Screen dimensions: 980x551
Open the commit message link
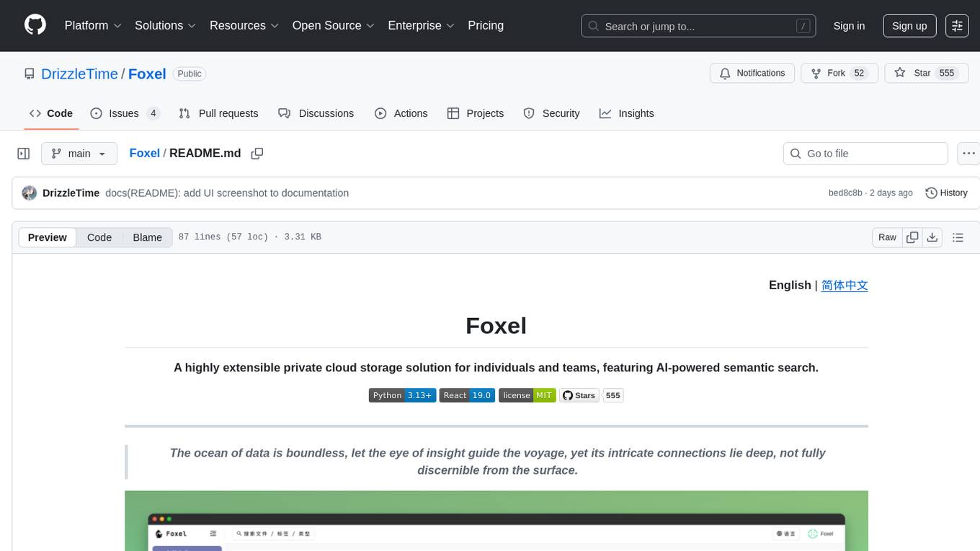click(x=227, y=193)
